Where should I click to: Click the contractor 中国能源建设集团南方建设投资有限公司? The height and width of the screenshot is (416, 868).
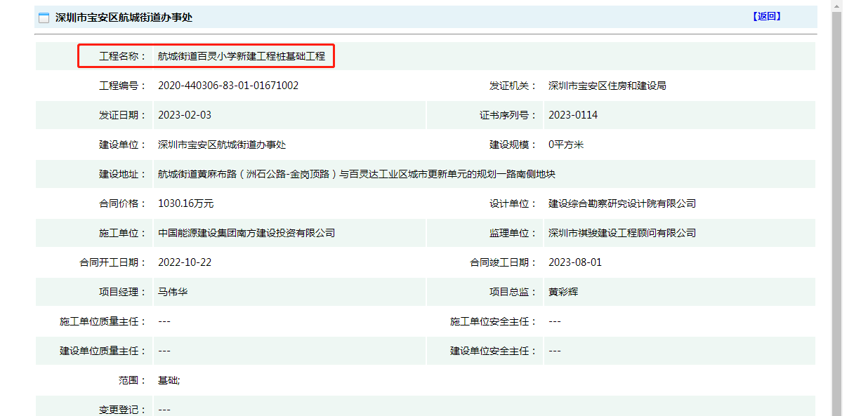coord(246,233)
